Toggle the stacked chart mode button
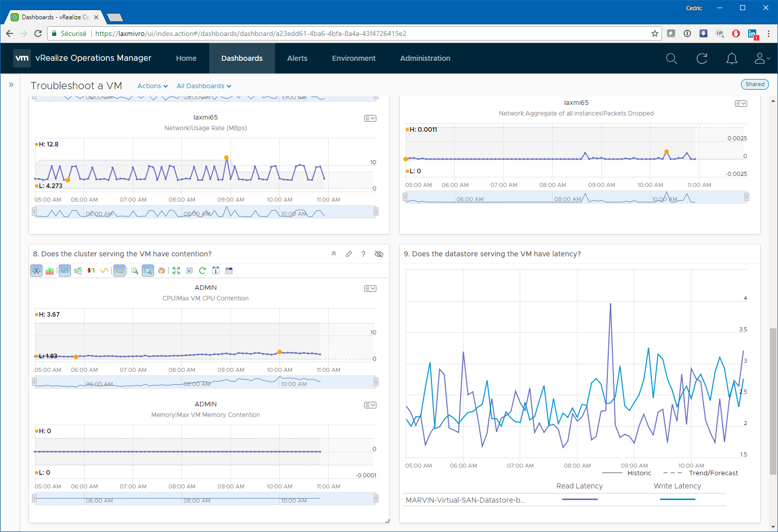 coord(50,271)
